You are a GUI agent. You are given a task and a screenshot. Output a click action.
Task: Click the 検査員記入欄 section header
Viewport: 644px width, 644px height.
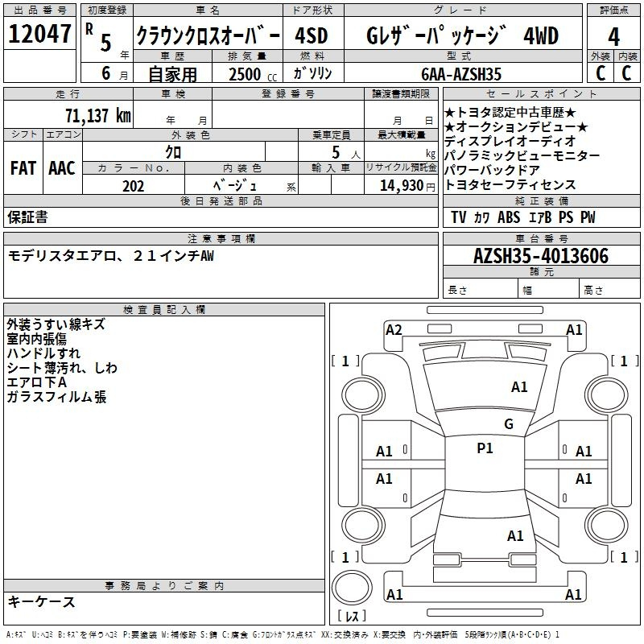point(164,310)
